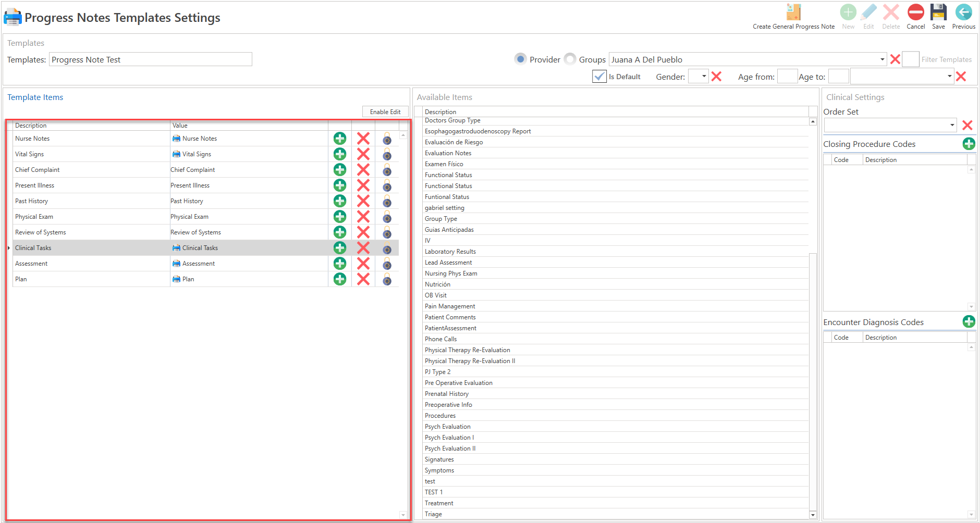This screenshot has width=980, height=523.
Task: Remove Vital Signs using its red X icon
Action: pos(363,154)
